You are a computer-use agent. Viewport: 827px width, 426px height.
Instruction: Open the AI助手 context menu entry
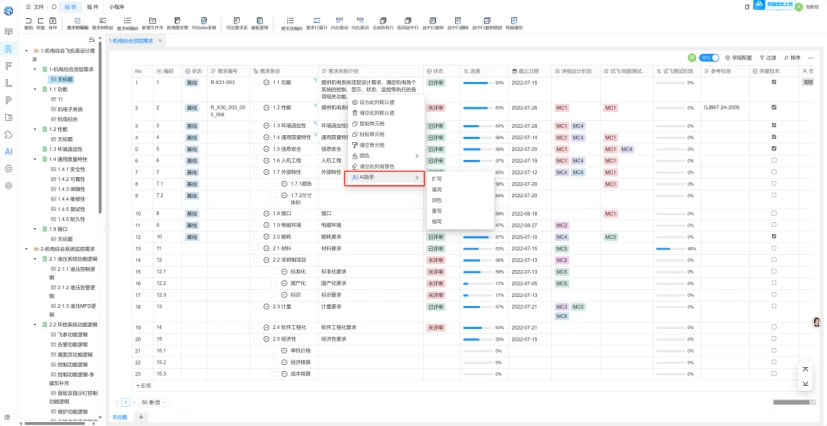click(x=384, y=178)
